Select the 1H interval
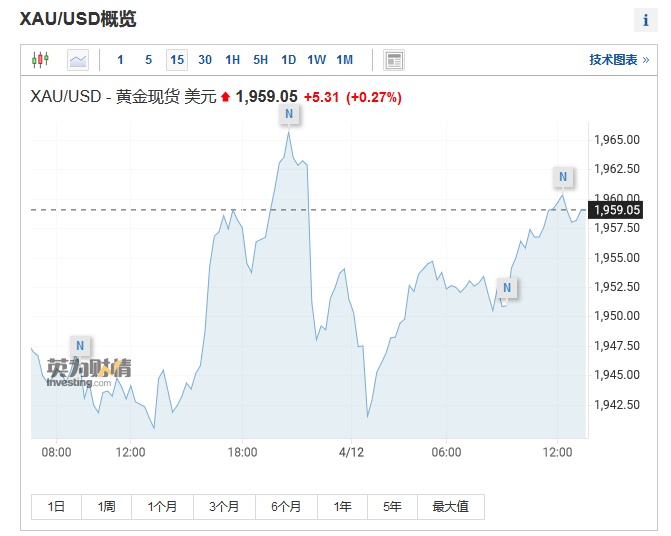The width and height of the screenshot is (671, 536). pyautogui.click(x=233, y=60)
